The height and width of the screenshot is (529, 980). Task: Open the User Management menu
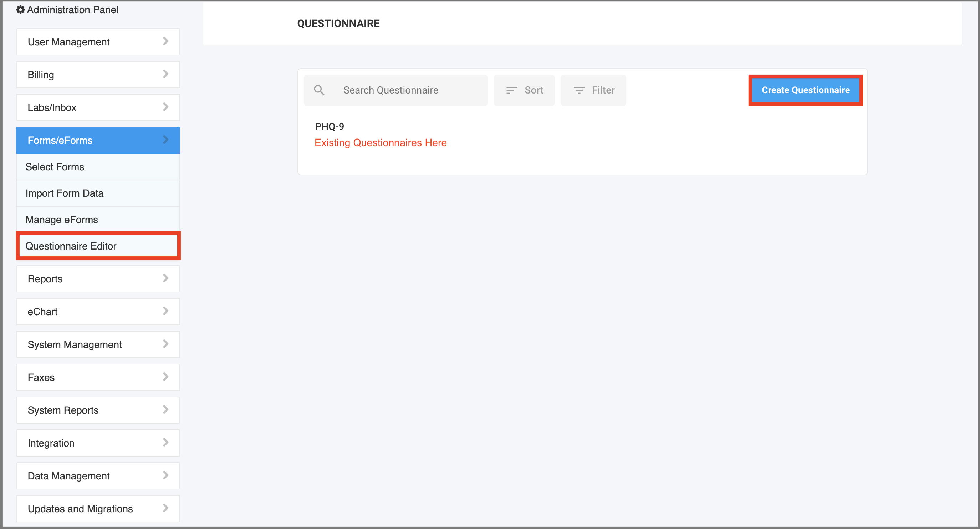point(98,42)
